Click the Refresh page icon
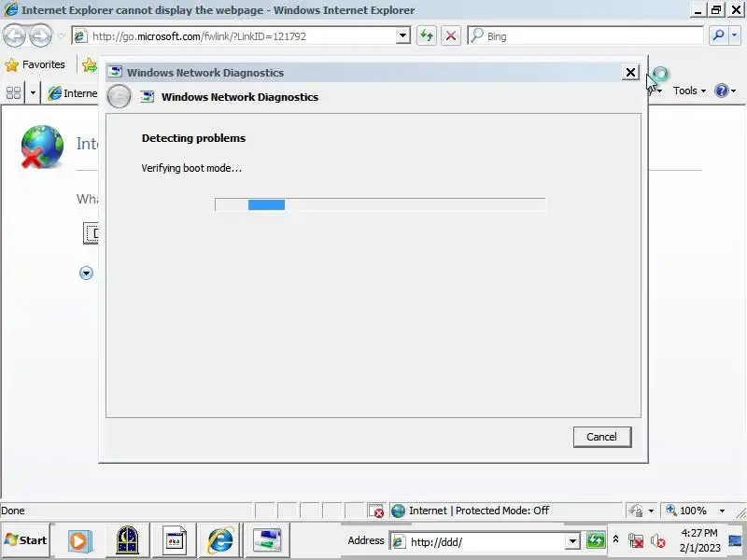 (427, 36)
